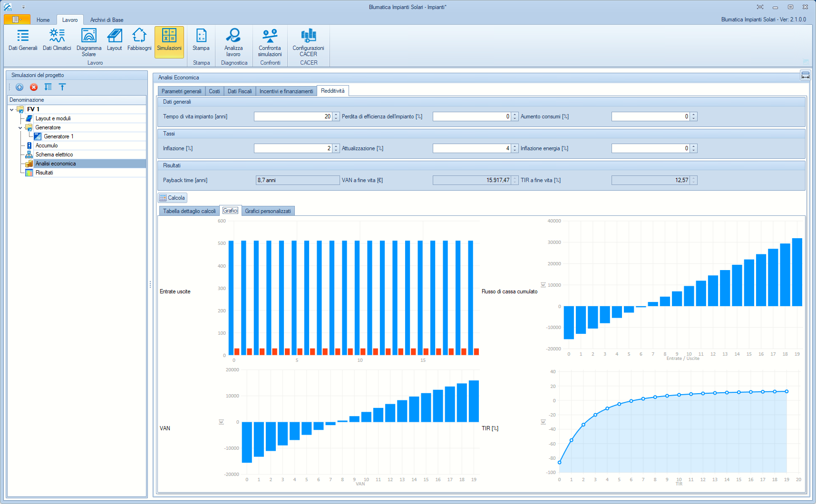Click the Attualizzazione percentage input field
This screenshot has height=504, width=816.
click(471, 148)
